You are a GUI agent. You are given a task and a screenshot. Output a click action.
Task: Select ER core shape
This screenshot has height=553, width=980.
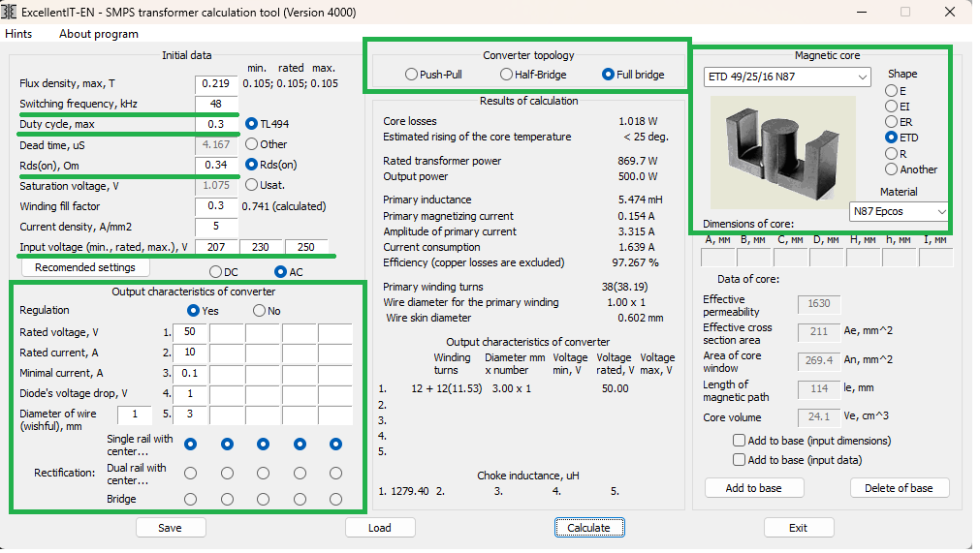(x=899, y=122)
